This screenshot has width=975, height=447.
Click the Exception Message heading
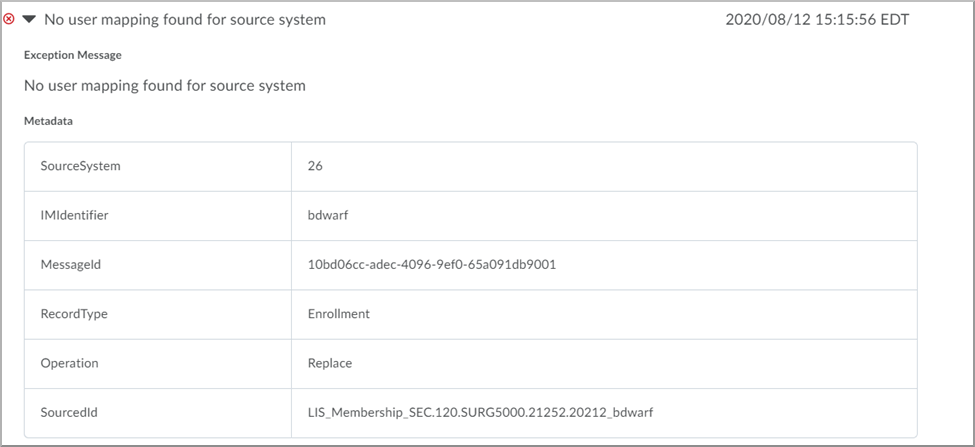73,55
